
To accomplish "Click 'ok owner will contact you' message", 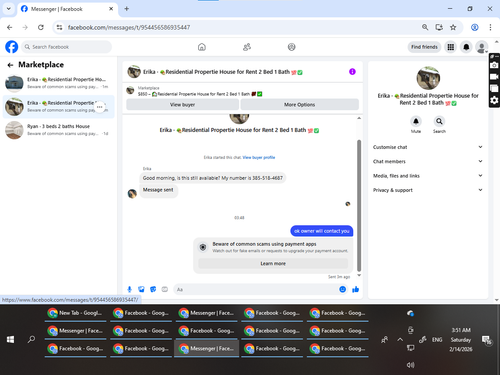I will [322, 231].
